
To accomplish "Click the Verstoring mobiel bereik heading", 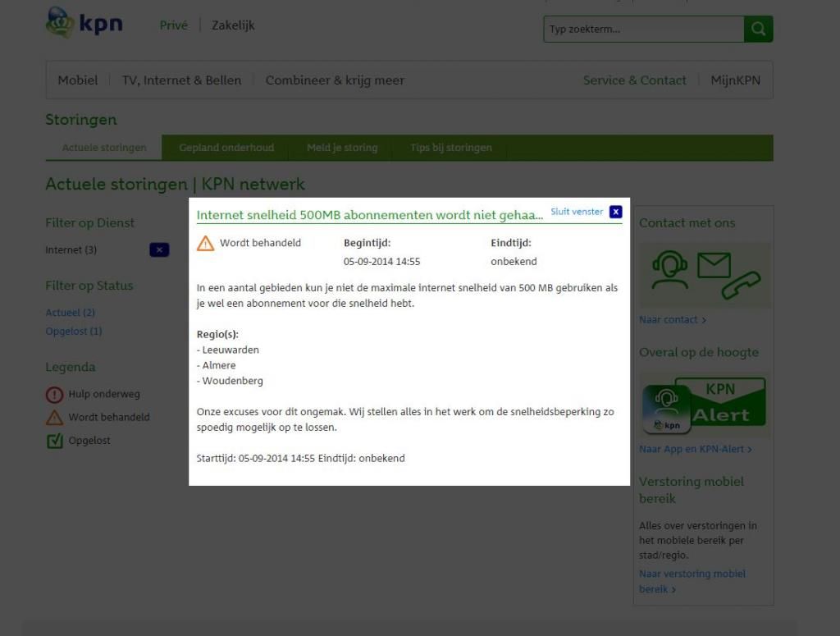I will coord(691,490).
